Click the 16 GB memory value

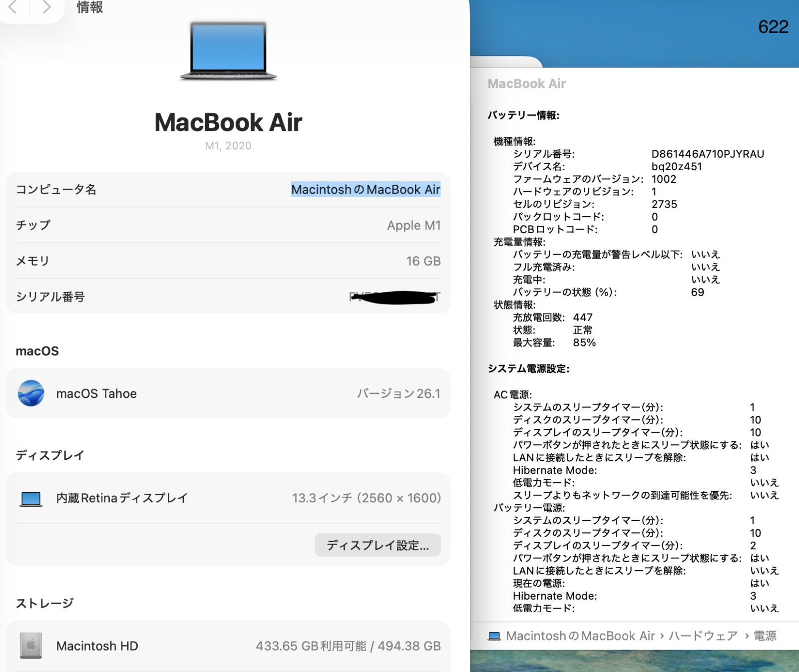(x=423, y=261)
